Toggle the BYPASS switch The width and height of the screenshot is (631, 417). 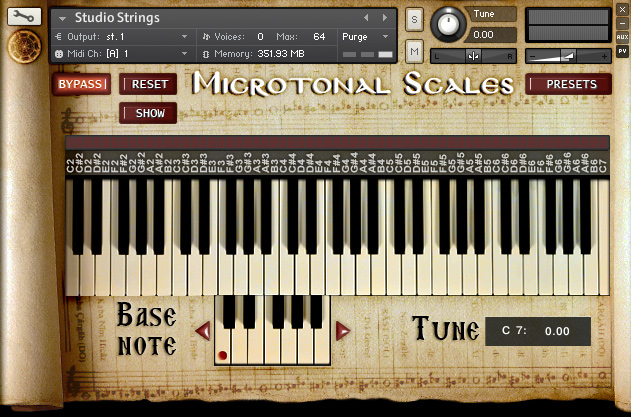(x=81, y=84)
